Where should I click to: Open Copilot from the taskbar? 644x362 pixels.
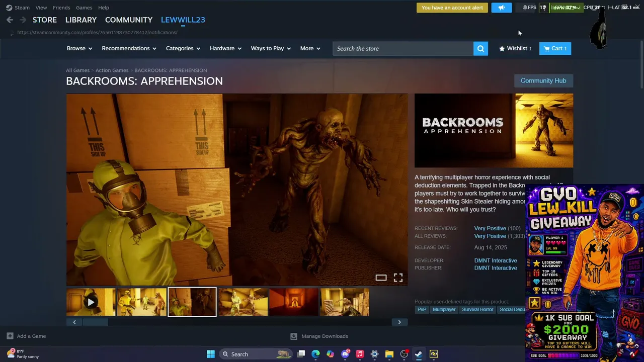[x=330, y=354]
